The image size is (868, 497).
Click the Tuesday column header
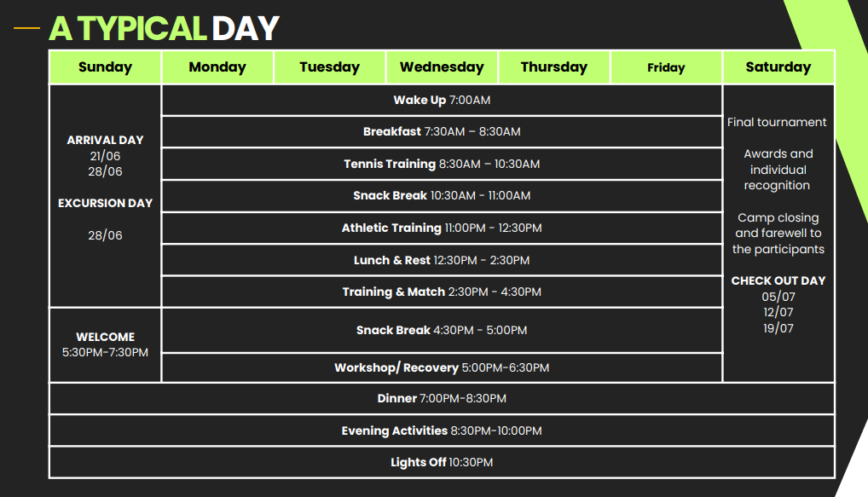pyautogui.click(x=330, y=67)
